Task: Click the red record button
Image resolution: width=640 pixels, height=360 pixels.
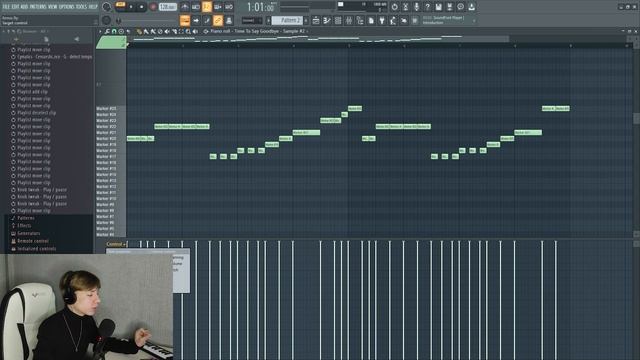Action: pos(153,7)
